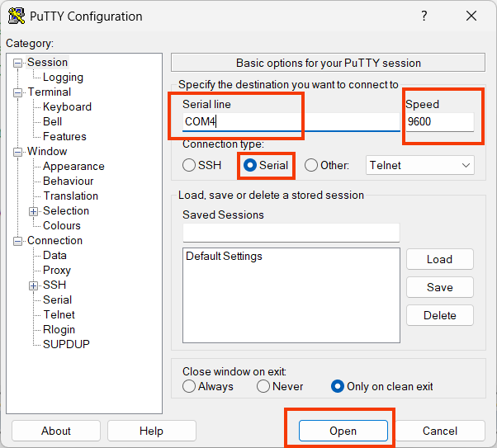Screen dimensions: 497x448
Task: Open the Data category
Action: (54, 256)
